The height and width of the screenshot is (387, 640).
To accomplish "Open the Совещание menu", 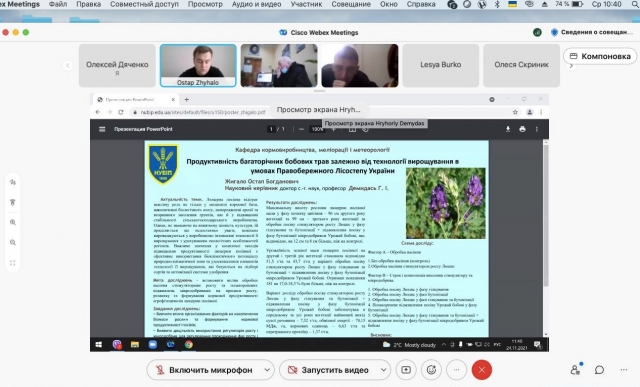I will pyautogui.click(x=351, y=4).
